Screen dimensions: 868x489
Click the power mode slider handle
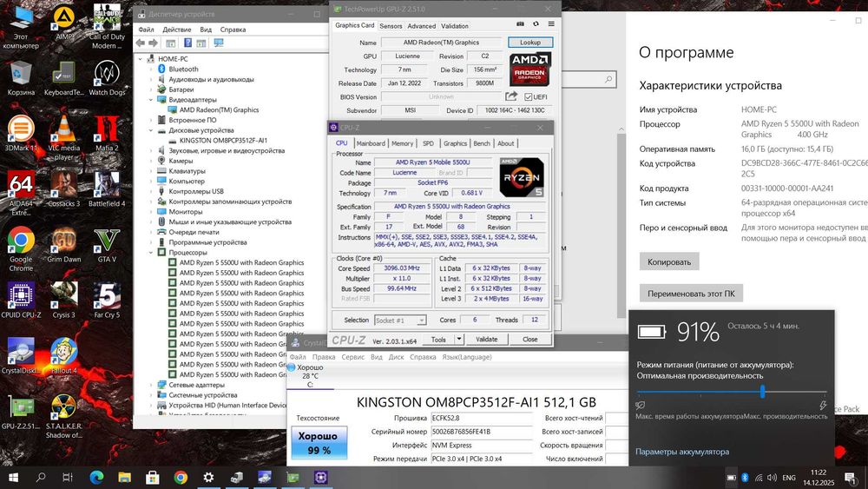click(x=762, y=392)
